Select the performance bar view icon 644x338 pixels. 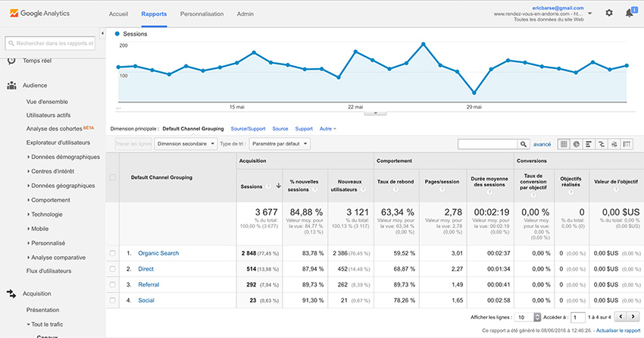coord(588,144)
